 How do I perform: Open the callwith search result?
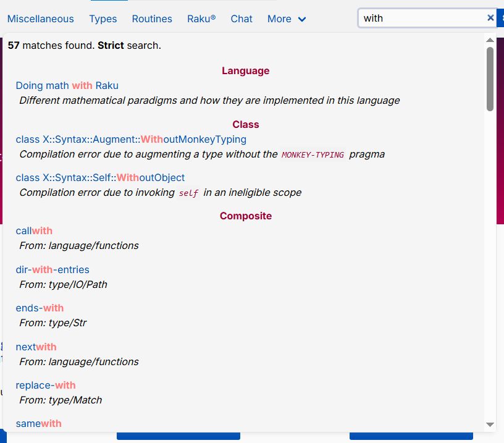coord(34,231)
